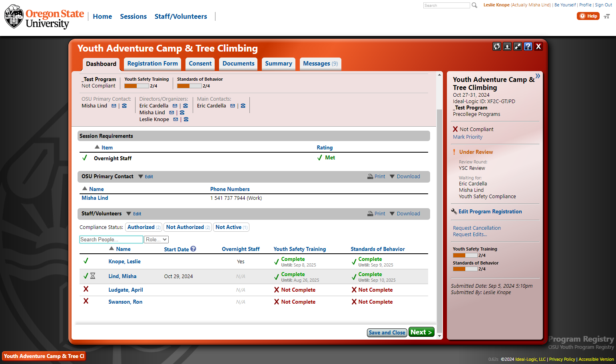616x364 pixels.
Task: Click the Request Cancellation link
Action: 477,228
